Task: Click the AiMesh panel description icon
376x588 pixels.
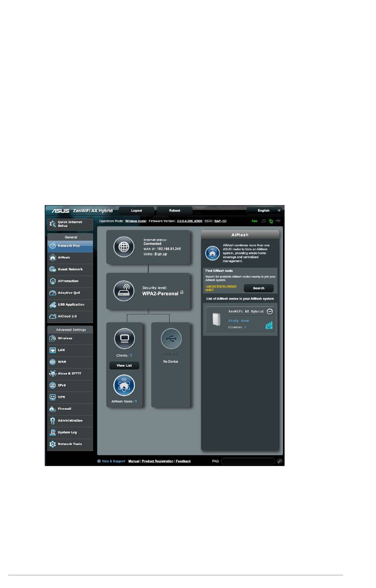Action: click(213, 253)
